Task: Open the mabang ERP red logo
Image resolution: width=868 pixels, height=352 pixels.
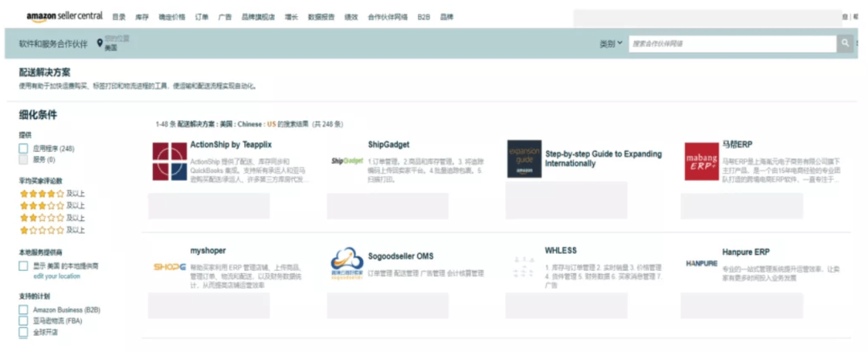Action: [x=702, y=161]
